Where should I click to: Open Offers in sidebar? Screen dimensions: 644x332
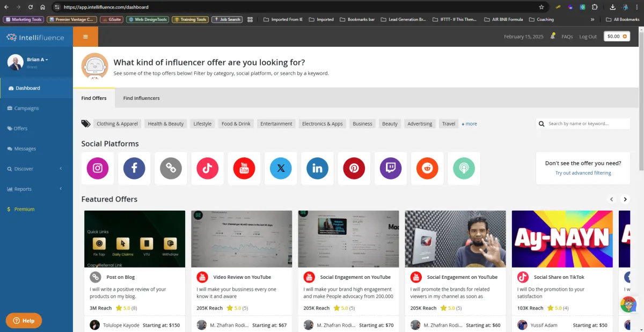pos(36,128)
